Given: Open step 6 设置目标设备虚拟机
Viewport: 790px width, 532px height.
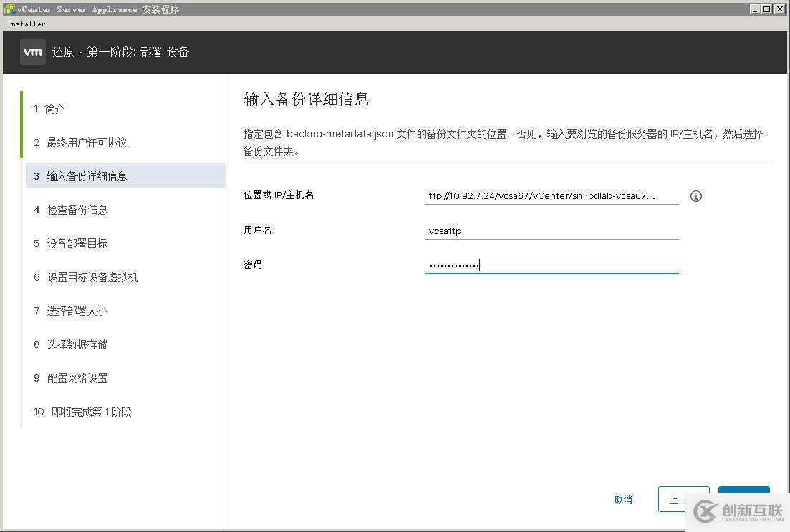Looking at the screenshot, I should pos(93,277).
